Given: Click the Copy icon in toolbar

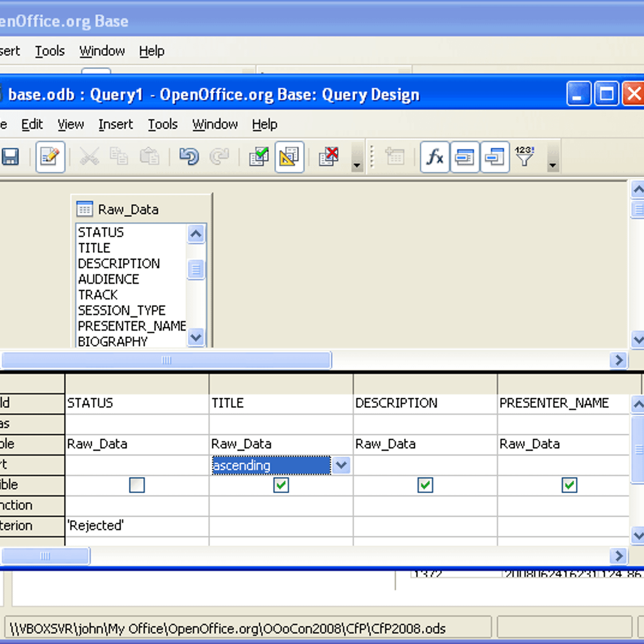Looking at the screenshot, I should 119,157.
